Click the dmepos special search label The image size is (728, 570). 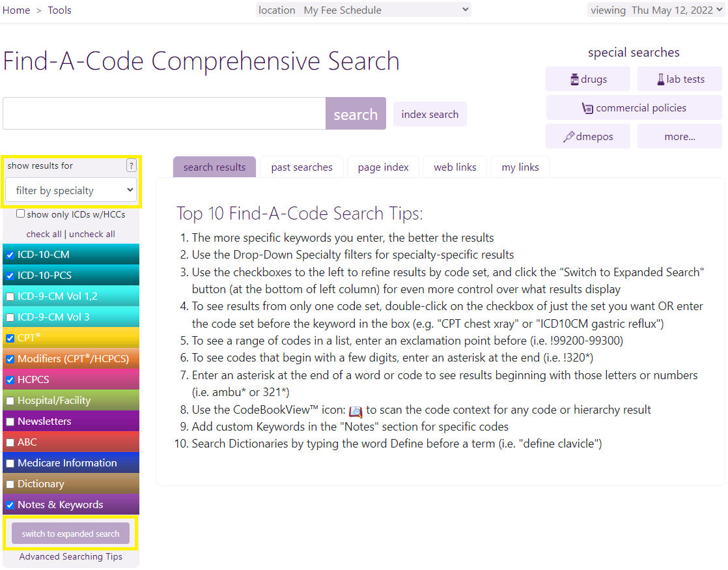(595, 137)
